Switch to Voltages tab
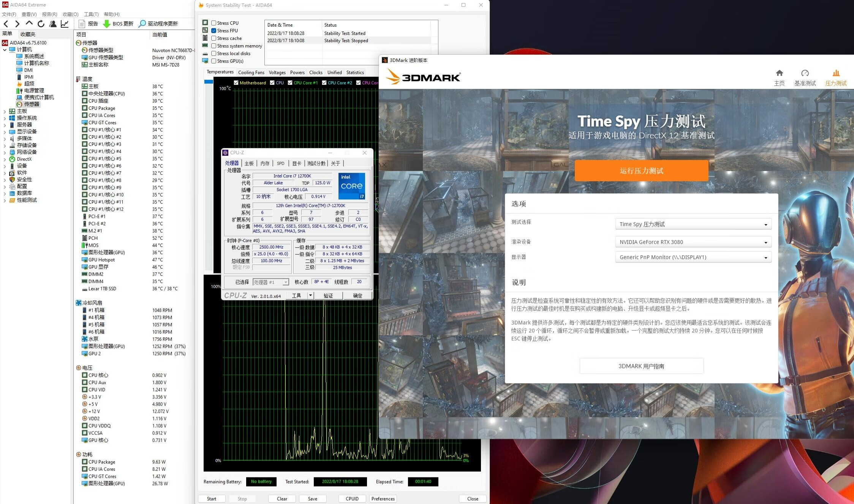Viewport: 854px width, 504px height. pos(277,73)
